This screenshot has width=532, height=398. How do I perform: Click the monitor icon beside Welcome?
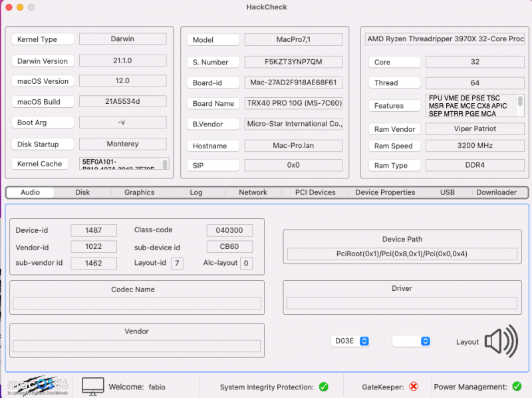[93, 386]
